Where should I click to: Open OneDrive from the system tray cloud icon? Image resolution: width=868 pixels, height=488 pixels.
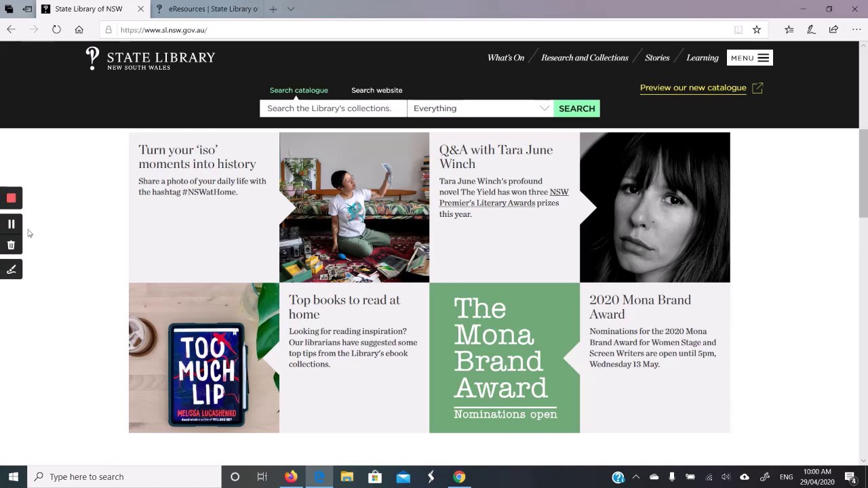click(654, 476)
